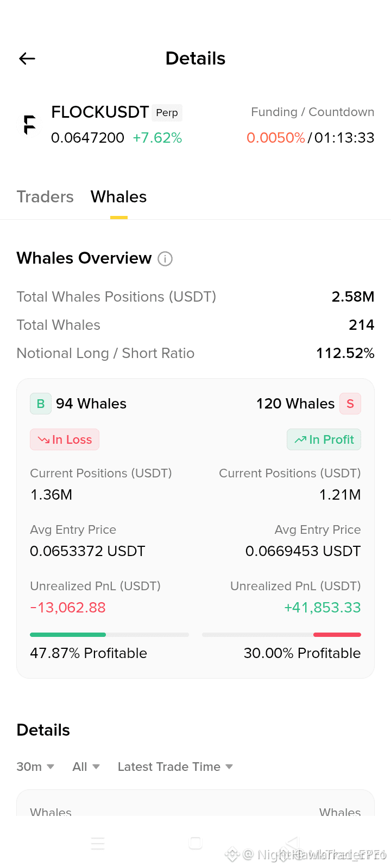Tap the In Profit trend badge
The image size is (391, 868).
click(x=324, y=439)
